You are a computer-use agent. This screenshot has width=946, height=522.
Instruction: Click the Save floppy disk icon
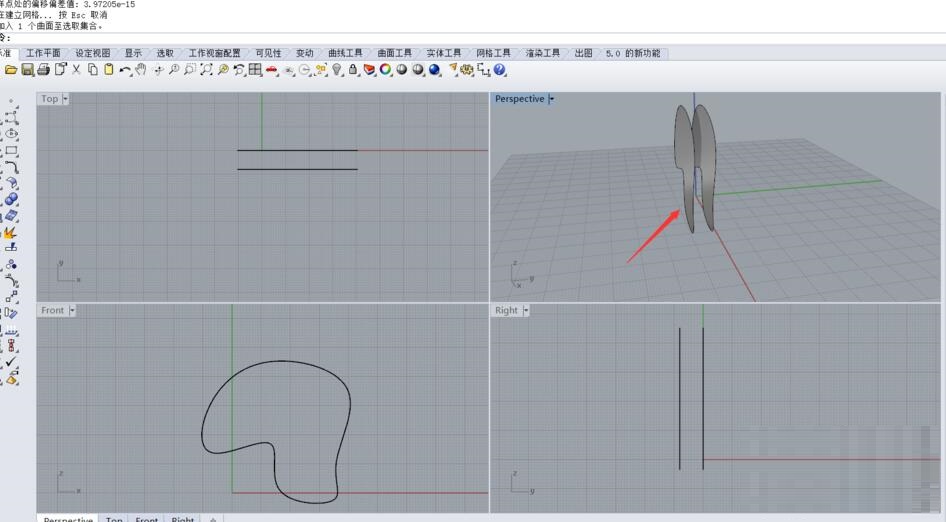coord(28,70)
